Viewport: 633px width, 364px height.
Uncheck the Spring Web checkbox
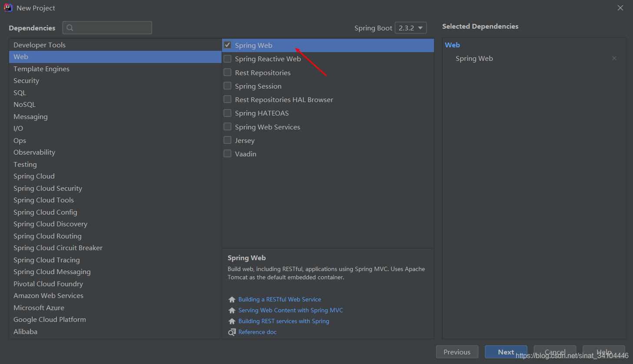click(x=228, y=45)
